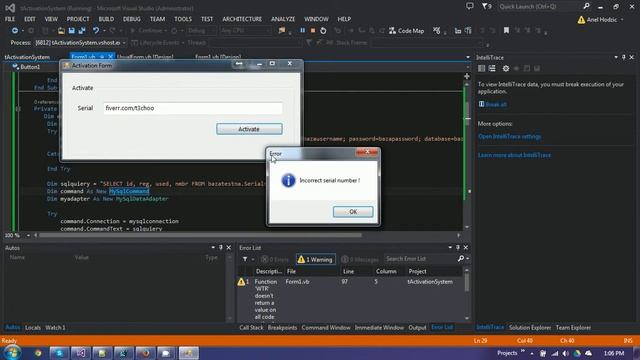The width and height of the screenshot is (640, 360).
Task: Click the Windows Start button
Action: (12, 353)
